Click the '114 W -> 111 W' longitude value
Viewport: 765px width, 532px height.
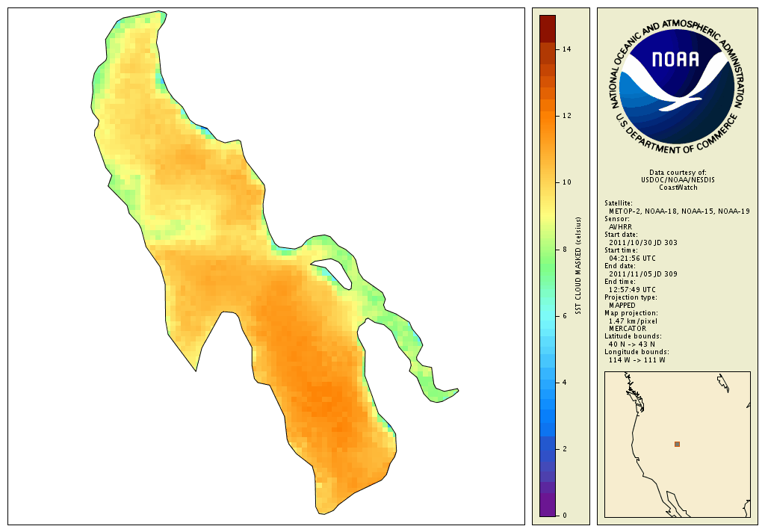(637, 360)
